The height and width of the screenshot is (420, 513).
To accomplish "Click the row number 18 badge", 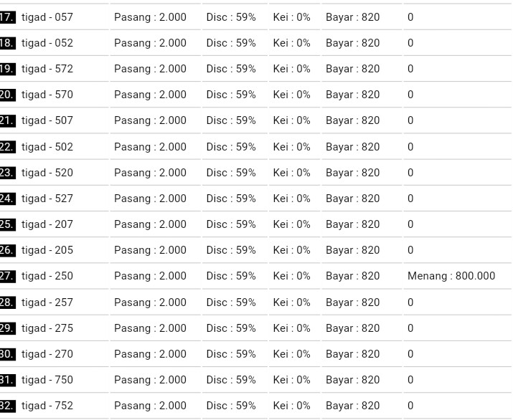I will click(x=7, y=43).
